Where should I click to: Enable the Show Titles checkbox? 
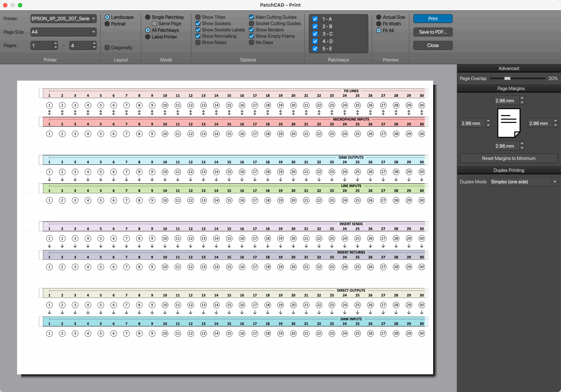coord(198,17)
